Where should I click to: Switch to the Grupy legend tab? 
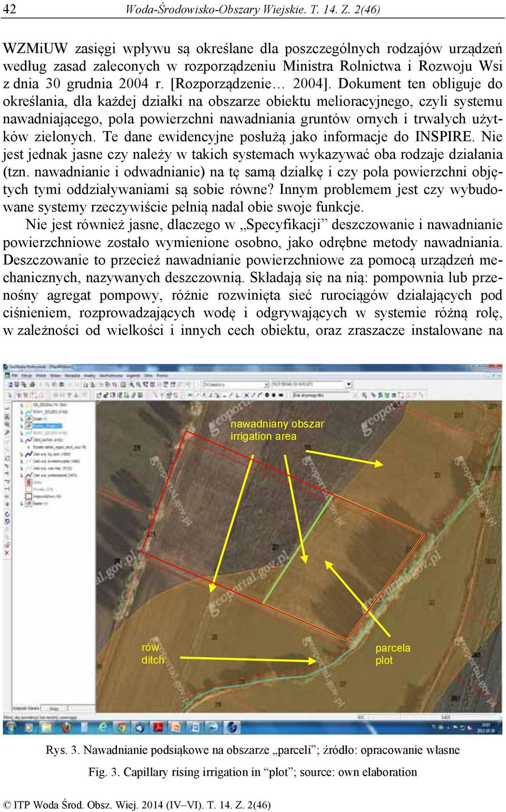(x=54, y=709)
